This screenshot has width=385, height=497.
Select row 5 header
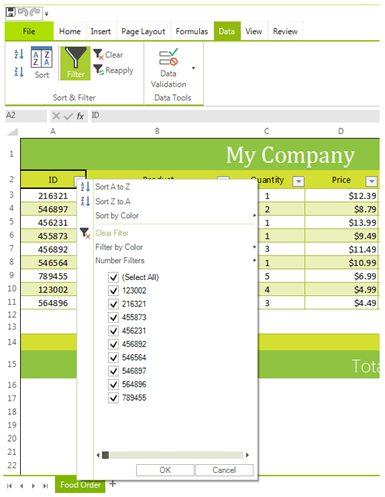pos(11,222)
